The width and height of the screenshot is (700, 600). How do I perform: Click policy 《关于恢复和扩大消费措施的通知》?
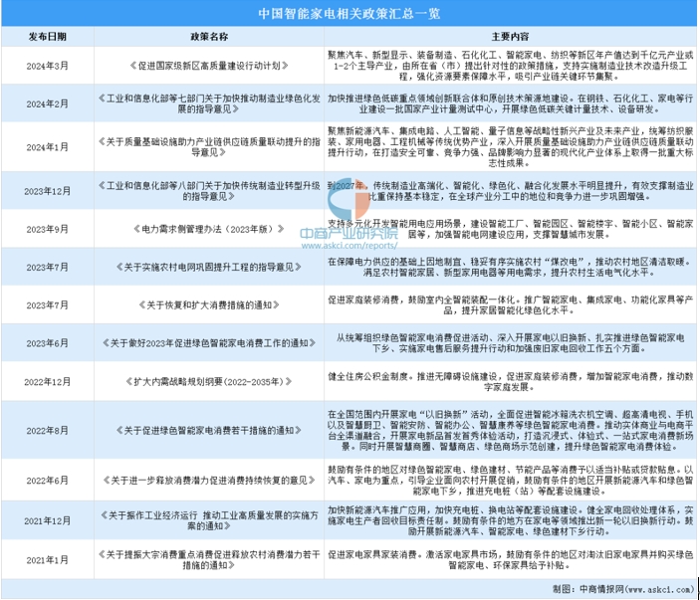[x=209, y=305]
